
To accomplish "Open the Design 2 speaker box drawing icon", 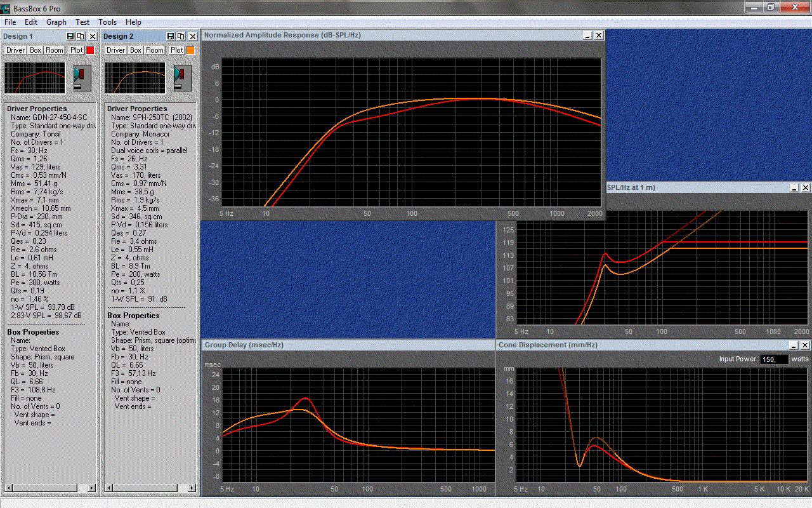I will click(183, 77).
